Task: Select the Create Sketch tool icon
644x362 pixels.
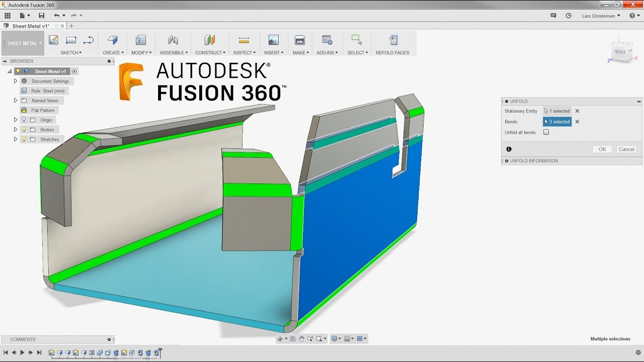Action: tap(53, 40)
